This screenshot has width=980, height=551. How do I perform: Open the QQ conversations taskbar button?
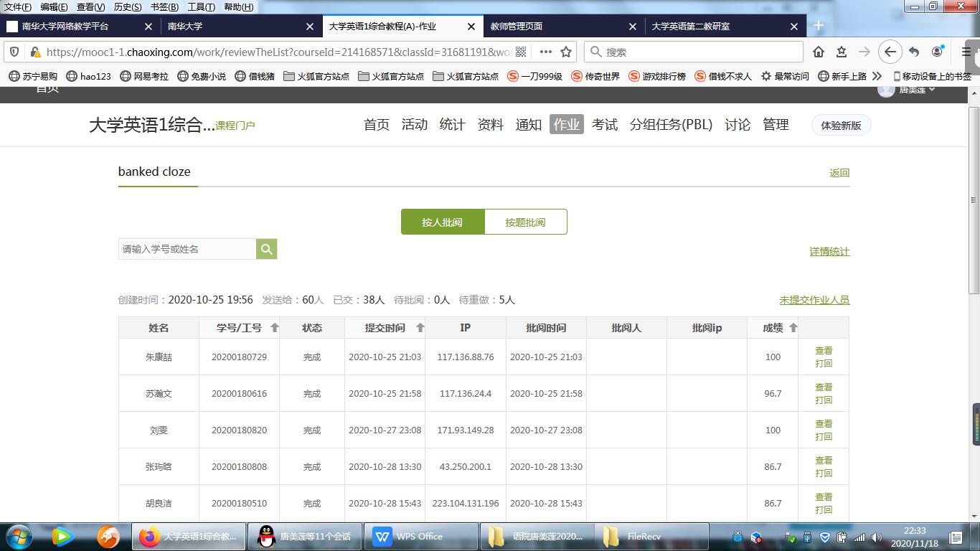tap(305, 537)
